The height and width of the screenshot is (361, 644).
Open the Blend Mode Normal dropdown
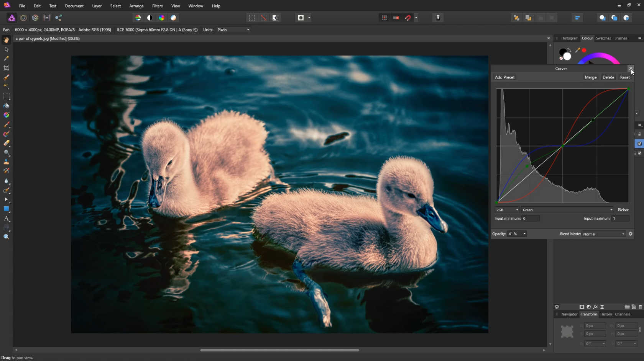pyautogui.click(x=604, y=234)
